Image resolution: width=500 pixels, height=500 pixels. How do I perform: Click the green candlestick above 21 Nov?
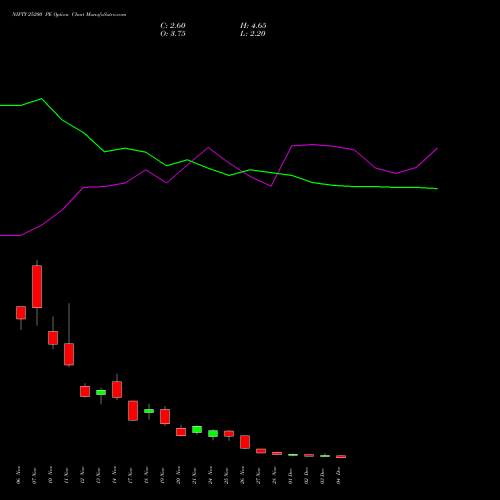point(197,429)
